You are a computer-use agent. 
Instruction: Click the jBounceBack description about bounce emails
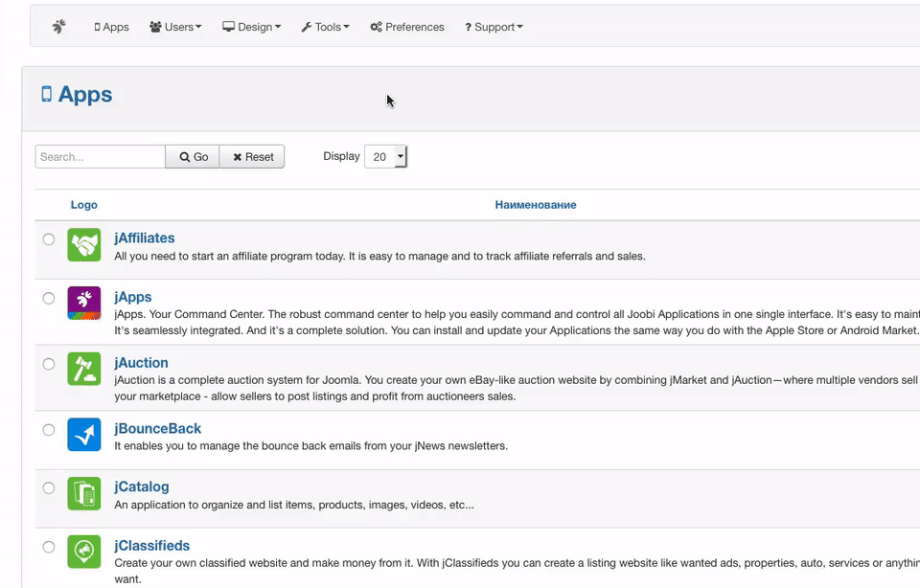[310, 446]
